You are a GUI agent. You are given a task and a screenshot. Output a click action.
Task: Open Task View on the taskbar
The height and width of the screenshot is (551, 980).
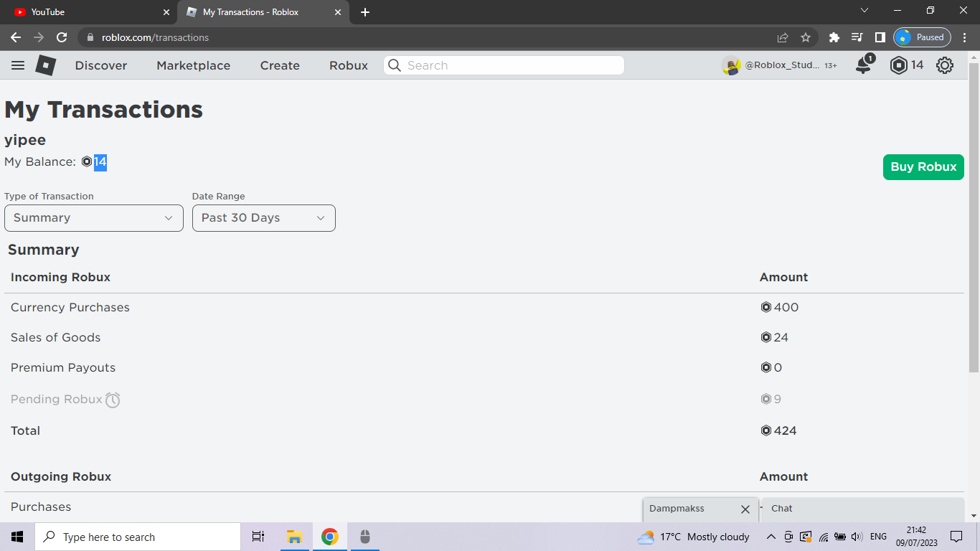[258, 537]
